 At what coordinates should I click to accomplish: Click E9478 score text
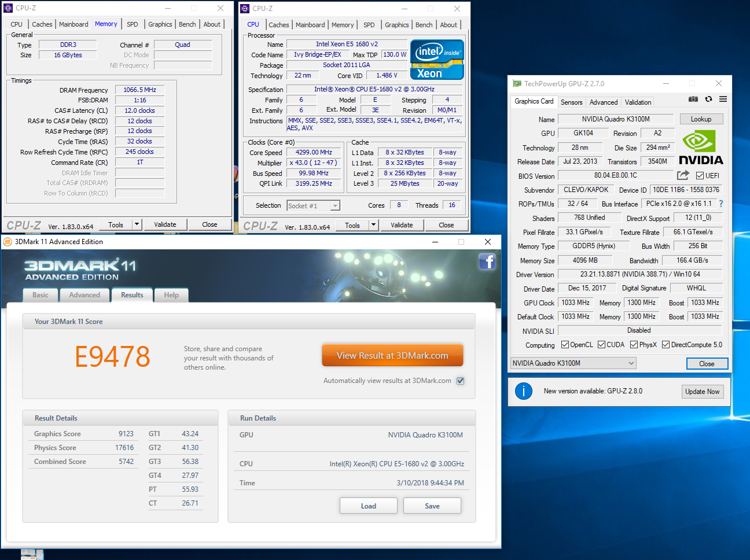(112, 356)
